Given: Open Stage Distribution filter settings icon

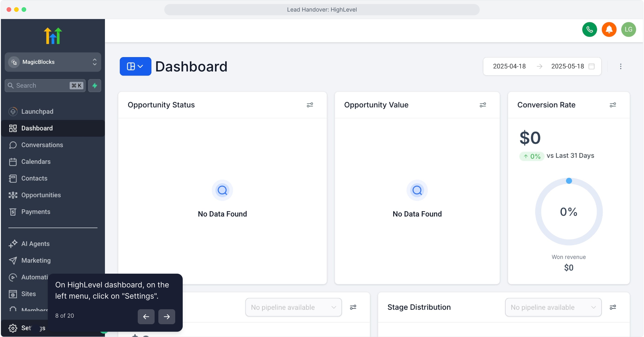Looking at the screenshot, I should pos(612,307).
